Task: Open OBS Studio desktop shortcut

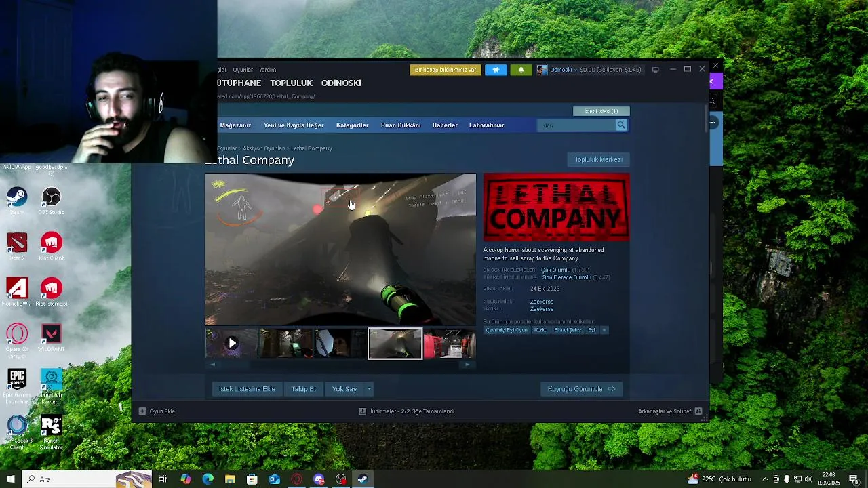Action: [51, 201]
